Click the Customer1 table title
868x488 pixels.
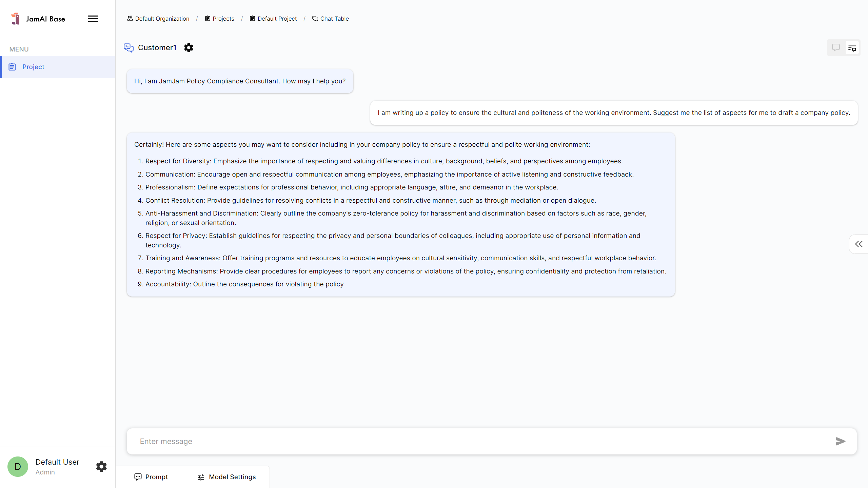(157, 48)
